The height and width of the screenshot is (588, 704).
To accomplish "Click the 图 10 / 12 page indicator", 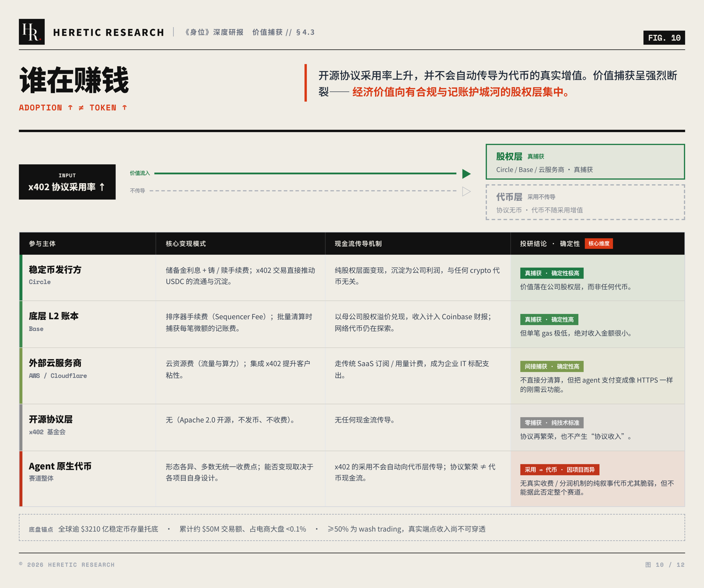I will pyautogui.click(x=665, y=565).
